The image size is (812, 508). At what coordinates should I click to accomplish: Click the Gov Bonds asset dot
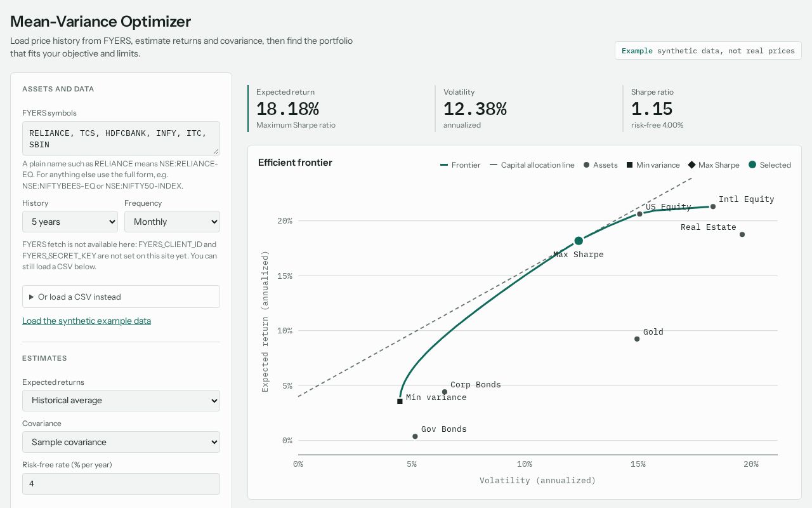415,436
